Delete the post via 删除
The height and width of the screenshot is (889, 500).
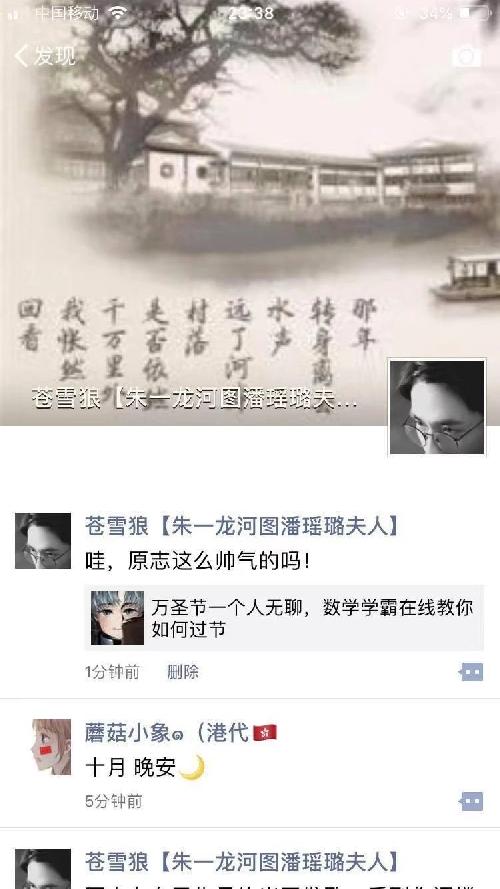coord(183,672)
